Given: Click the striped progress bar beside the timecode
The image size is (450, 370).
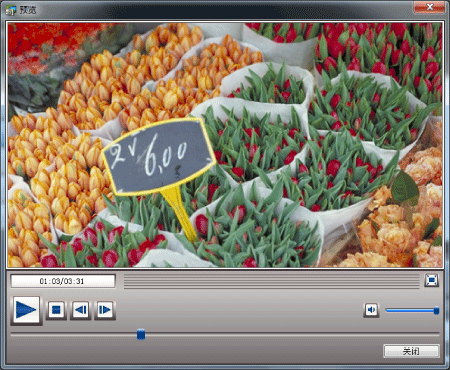Looking at the screenshot, I should click(x=271, y=281).
